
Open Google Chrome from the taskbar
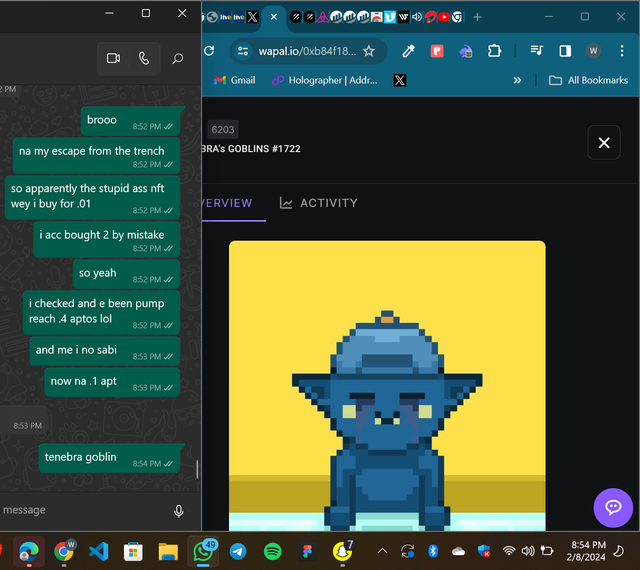[64, 552]
